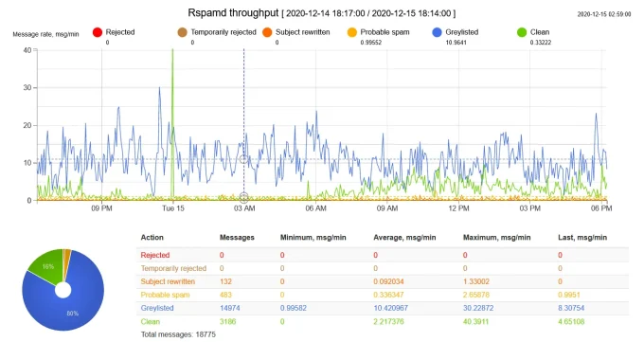Select the Probable spam table row label
The height and width of the screenshot is (342, 644).
[165, 295]
